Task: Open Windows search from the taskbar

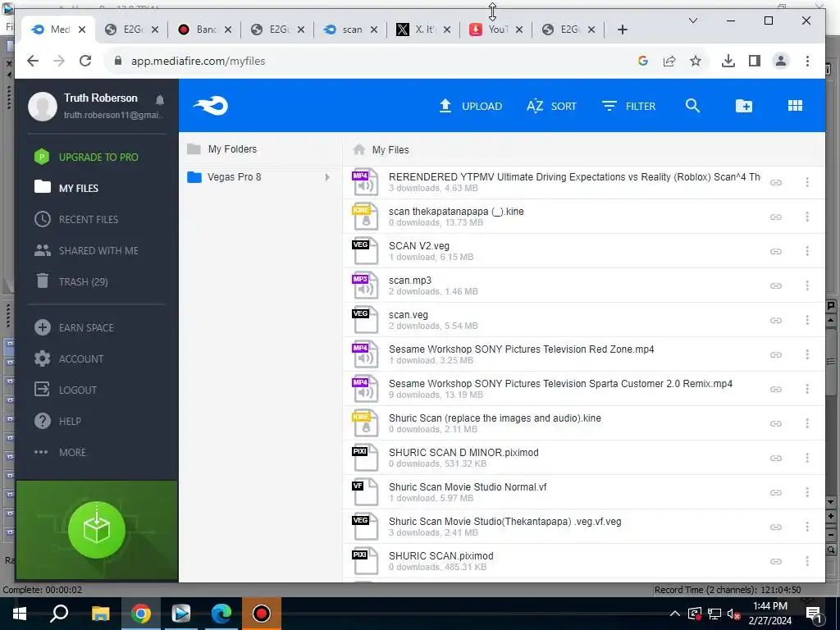Action: [x=59, y=614]
